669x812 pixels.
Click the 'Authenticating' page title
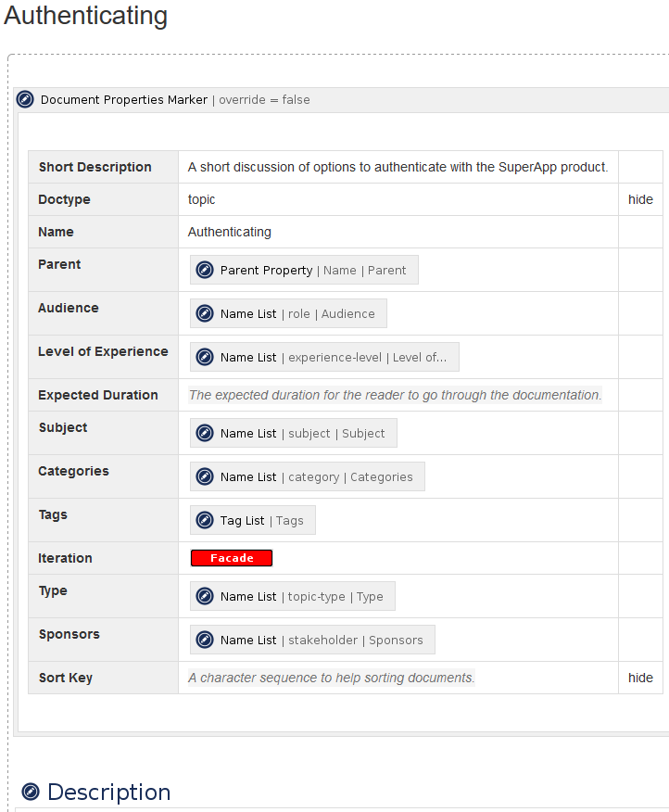[x=86, y=16]
